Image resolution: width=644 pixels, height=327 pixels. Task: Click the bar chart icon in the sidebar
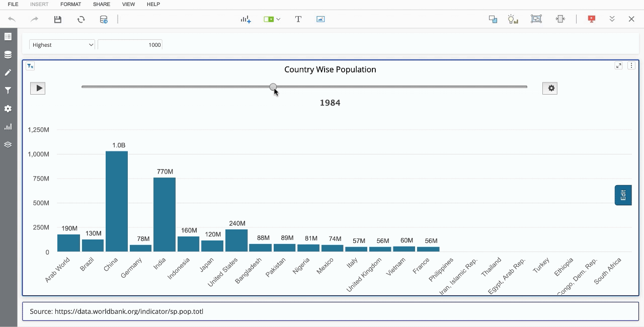point(8,127)
